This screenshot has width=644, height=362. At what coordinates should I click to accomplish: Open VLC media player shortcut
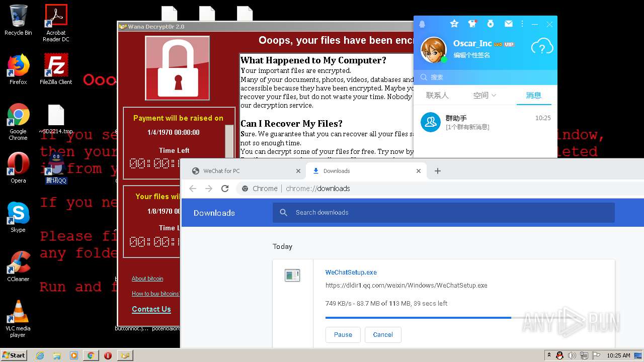18,319
